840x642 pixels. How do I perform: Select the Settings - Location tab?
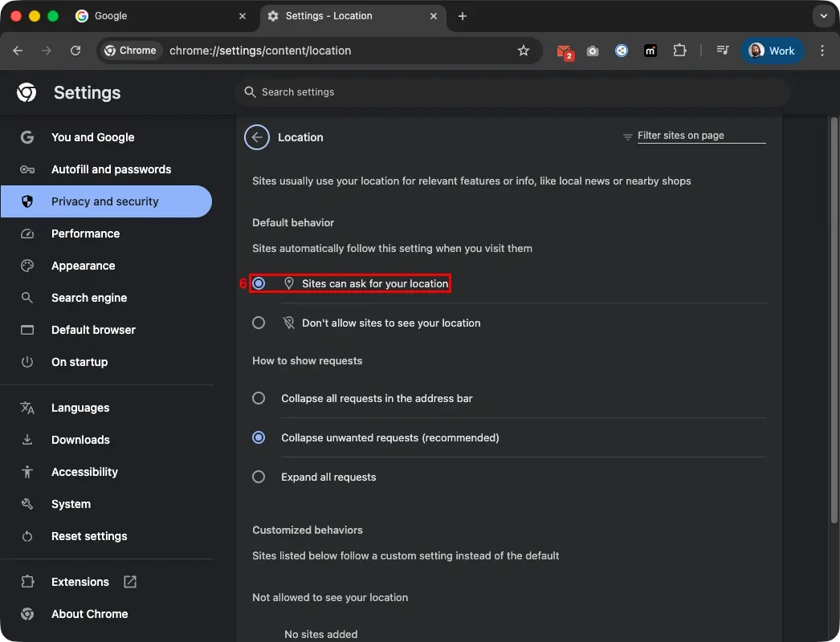[353, 16]
